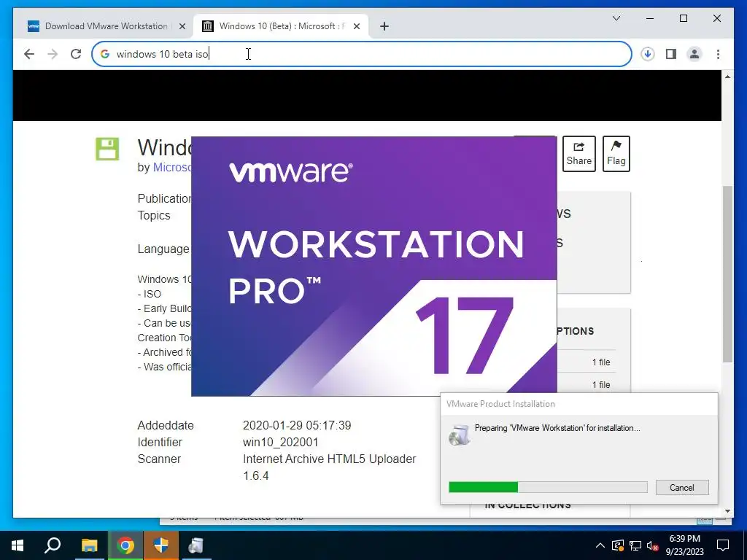The image size is (747, 560).
Task: Close the Download VMware Workstation tab
Action: [182, 27]
